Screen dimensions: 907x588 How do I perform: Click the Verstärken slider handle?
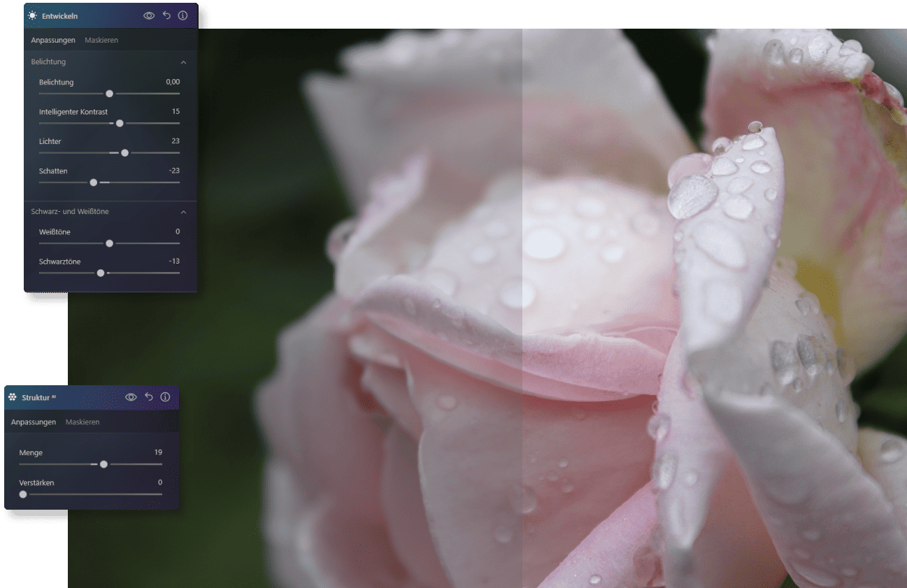click(22, 494)
